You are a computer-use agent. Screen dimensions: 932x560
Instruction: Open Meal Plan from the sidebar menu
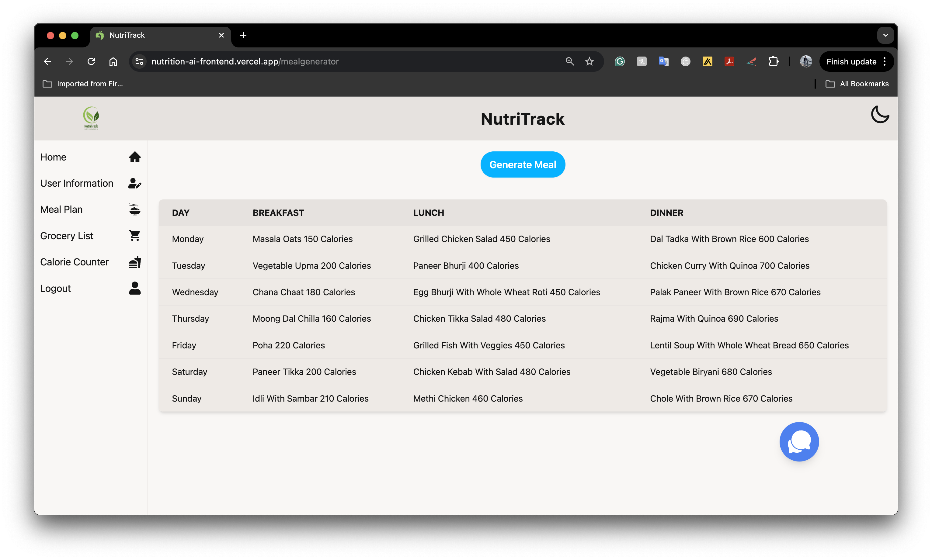coord(61,209)
